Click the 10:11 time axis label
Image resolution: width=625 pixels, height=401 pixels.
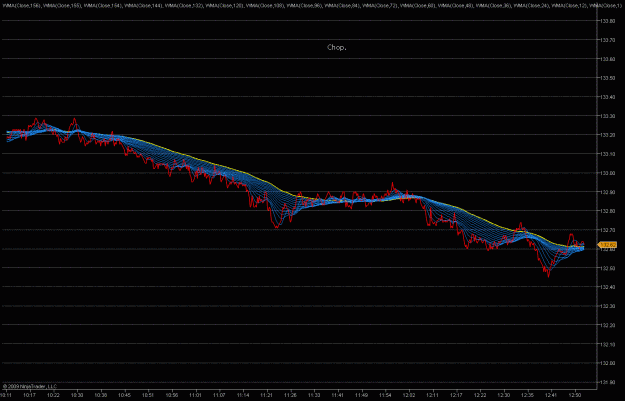7,395
